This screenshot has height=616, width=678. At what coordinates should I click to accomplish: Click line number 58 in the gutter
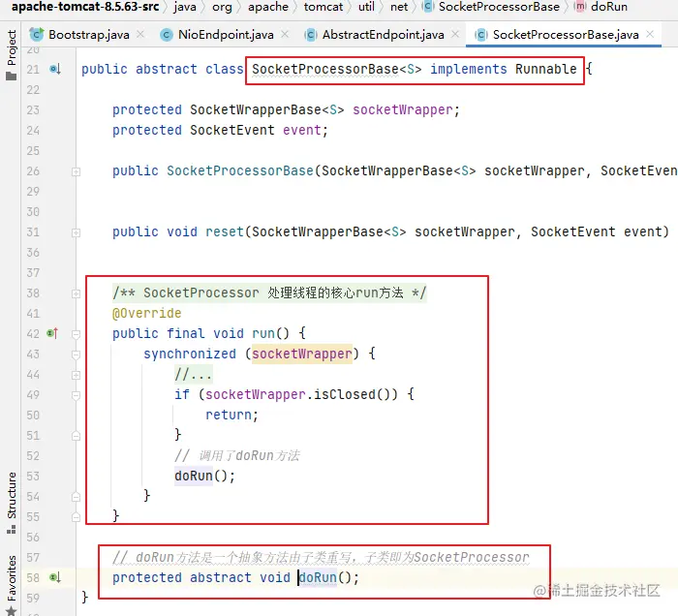click(x=33, y=578)
